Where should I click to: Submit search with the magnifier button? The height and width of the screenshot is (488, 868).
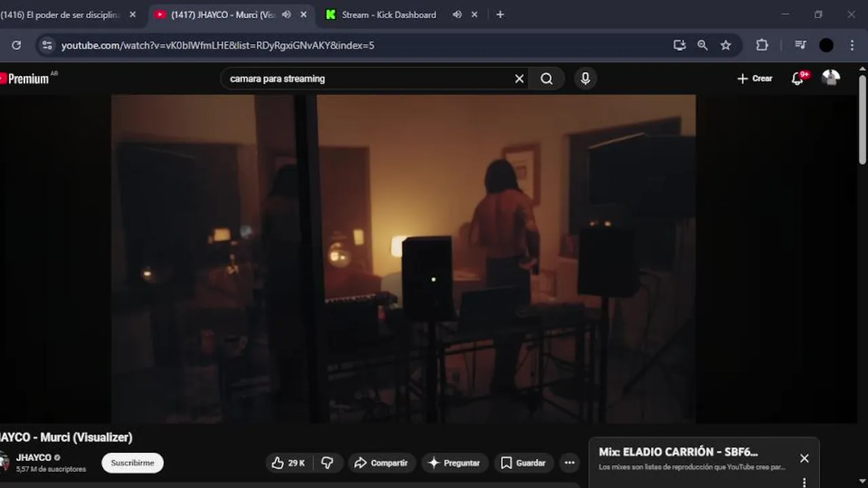click(x=547, y=79)
